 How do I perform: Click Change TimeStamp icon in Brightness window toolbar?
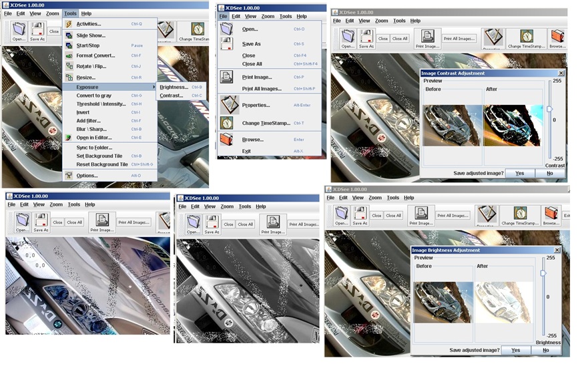tap(520, 216)
